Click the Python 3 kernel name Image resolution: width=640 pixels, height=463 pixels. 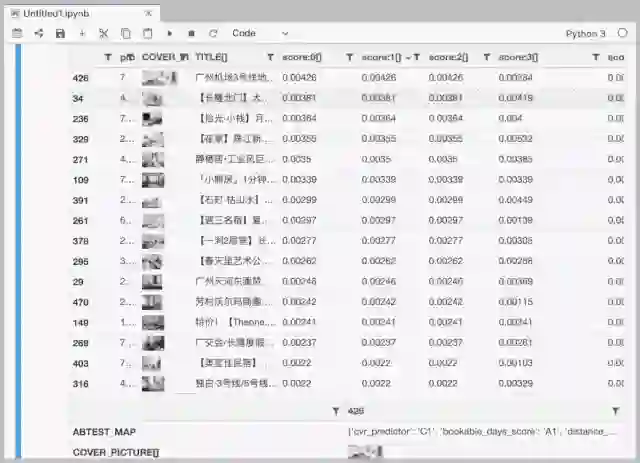point(585,33)
